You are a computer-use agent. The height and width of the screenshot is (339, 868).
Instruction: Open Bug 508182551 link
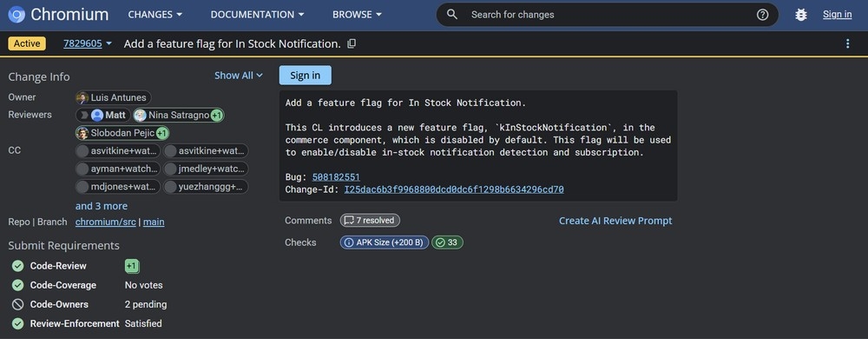click(x=336, y=177)
